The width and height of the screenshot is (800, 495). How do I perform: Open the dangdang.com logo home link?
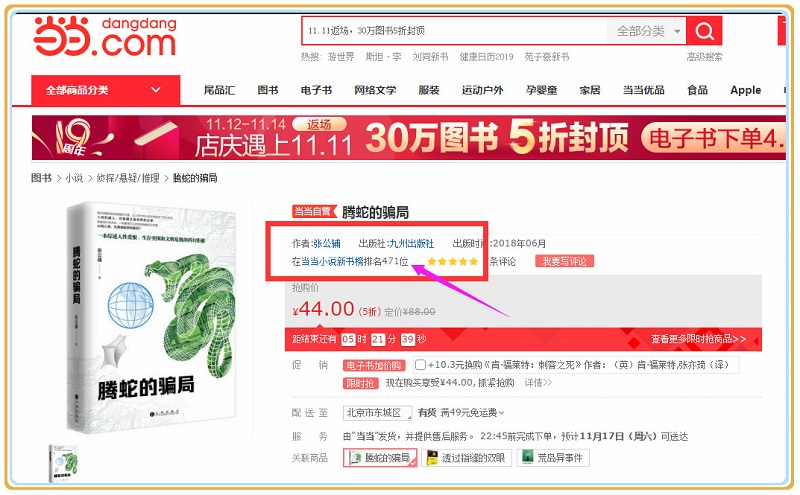(105, 36)
